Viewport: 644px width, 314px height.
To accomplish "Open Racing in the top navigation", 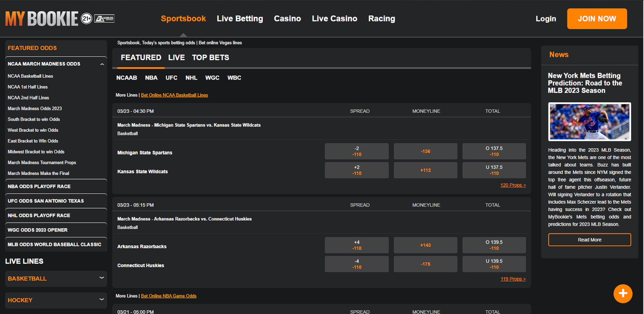I will click(382, 19).
